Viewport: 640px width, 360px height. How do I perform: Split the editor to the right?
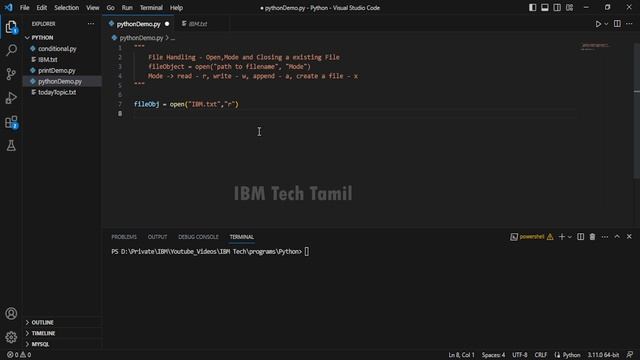[617, 24]
